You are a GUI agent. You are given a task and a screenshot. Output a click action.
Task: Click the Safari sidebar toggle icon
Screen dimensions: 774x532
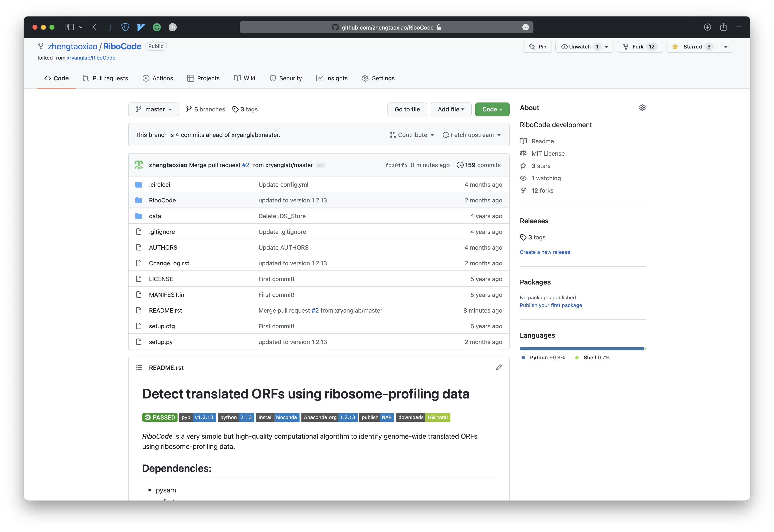click(x=69, y=27)
